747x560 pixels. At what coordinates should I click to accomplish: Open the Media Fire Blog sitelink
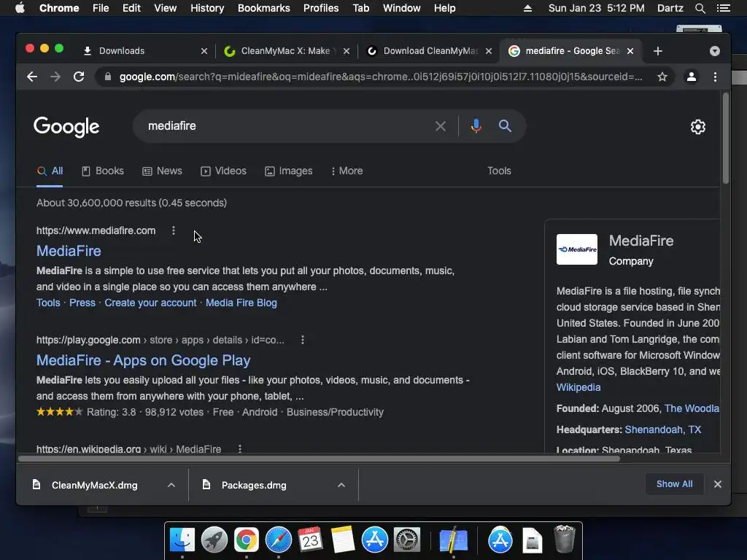(241, 303)
